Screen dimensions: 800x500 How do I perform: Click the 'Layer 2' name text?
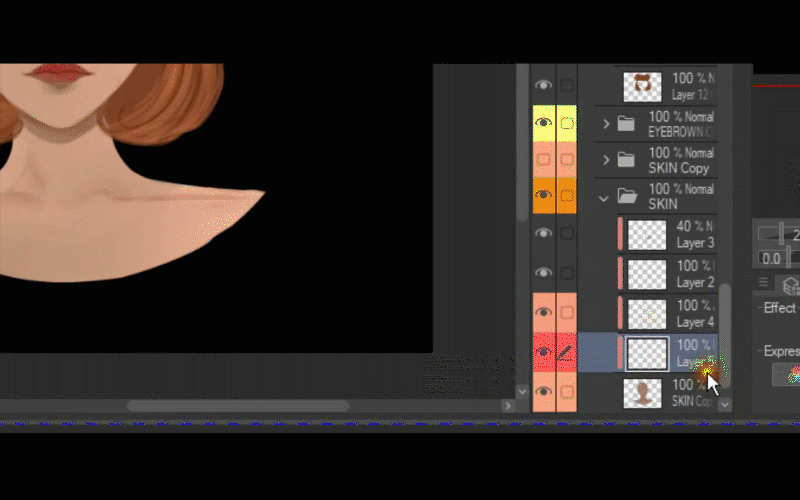pos(695,282)
